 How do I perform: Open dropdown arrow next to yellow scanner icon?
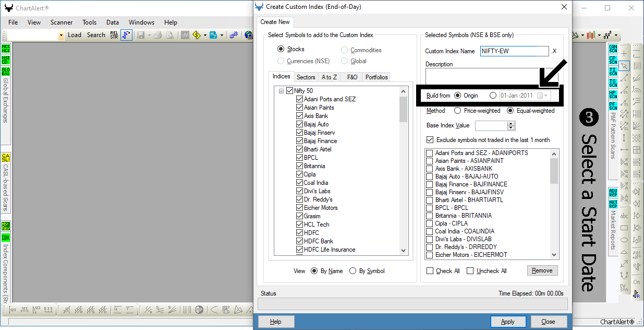[205, 35]
